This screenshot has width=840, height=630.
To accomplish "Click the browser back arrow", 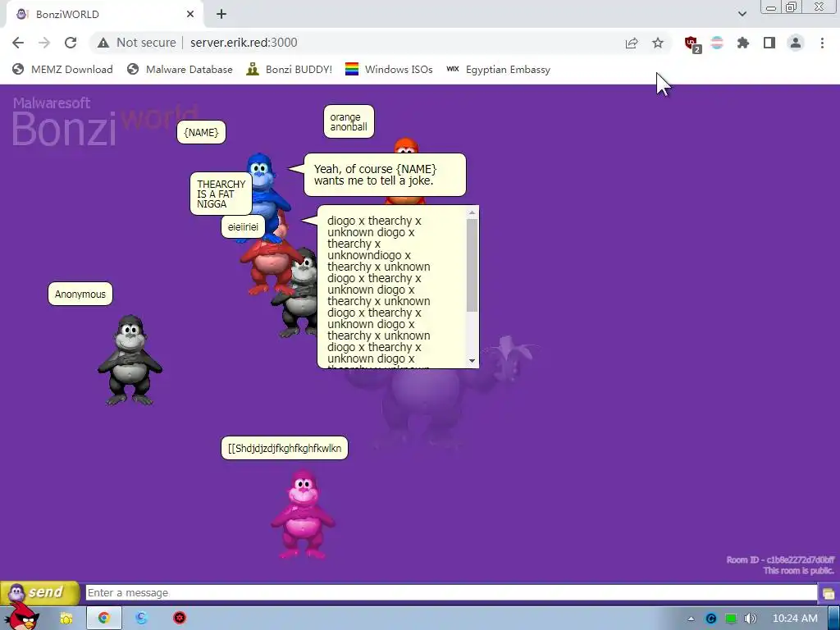I will (18, 43).
